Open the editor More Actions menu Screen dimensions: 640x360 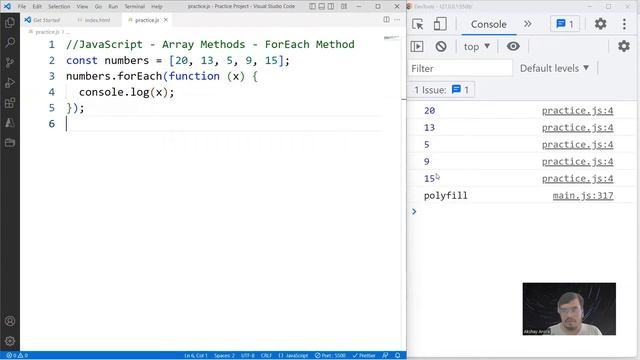pos(397,20)
